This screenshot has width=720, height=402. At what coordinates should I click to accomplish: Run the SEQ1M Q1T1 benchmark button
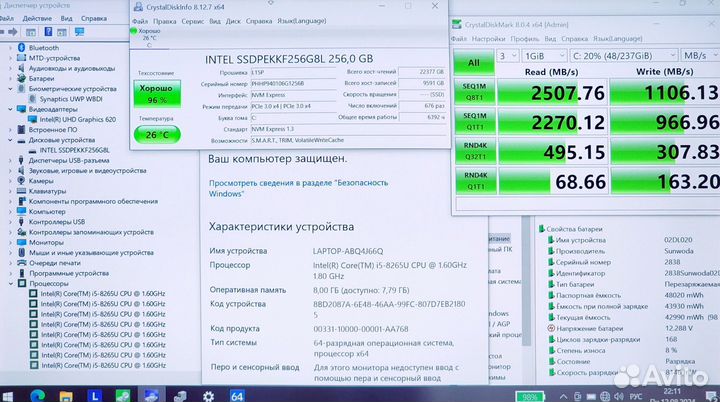[475, 121]
